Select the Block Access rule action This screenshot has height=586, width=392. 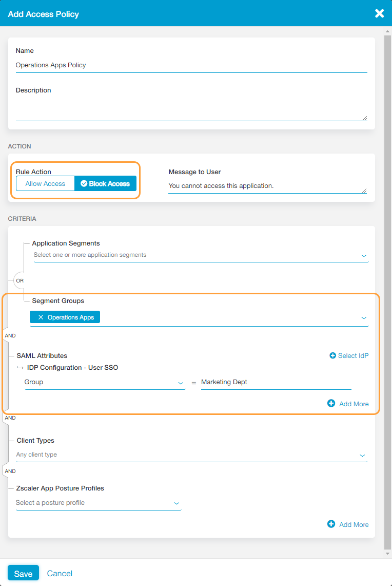pos(105,183)
